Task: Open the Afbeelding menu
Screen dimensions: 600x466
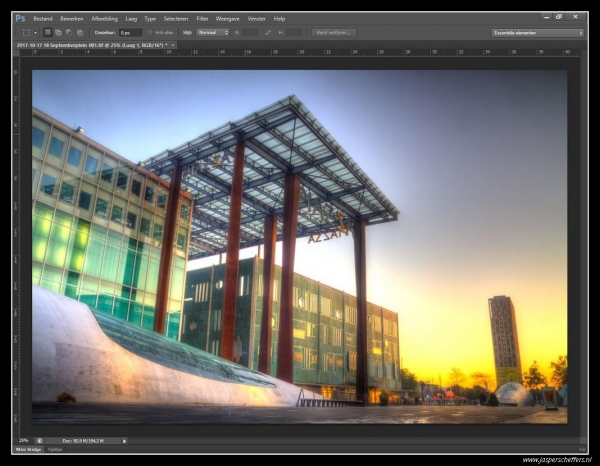Action: (104, 18)
